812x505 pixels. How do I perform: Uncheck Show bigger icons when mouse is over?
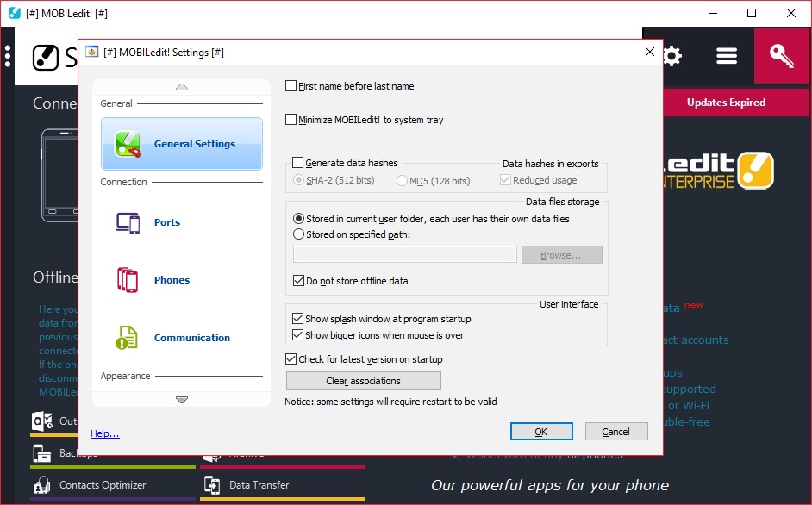pos(297,335)
